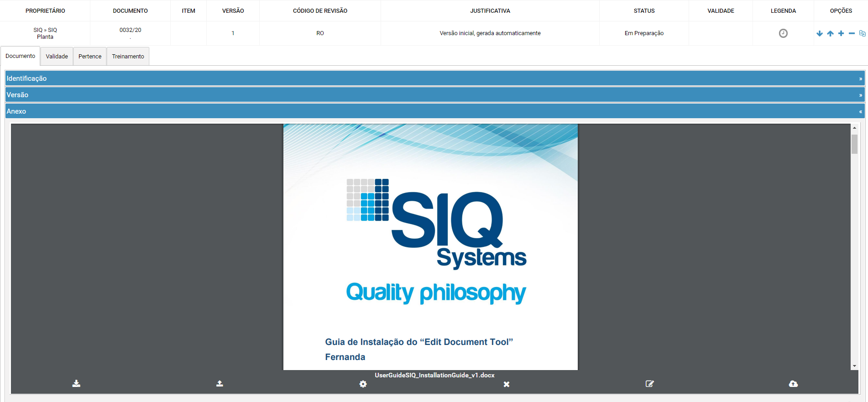Expand the Versão section
Viewport: 868px width, 402px height.
(435, 95)
